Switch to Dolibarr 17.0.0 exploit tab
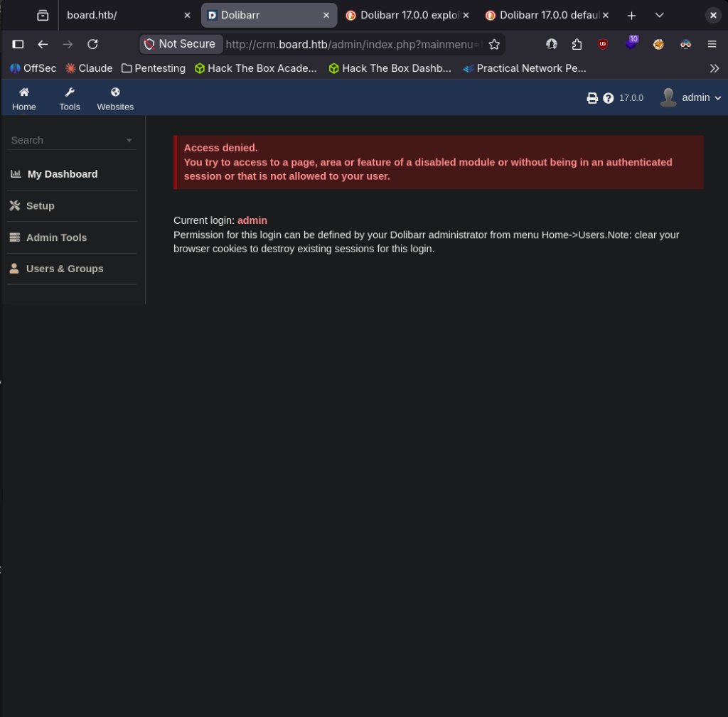 (407, 16)
